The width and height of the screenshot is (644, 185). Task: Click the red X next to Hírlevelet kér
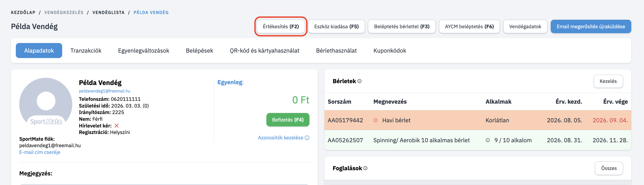(x=117, y=126)
